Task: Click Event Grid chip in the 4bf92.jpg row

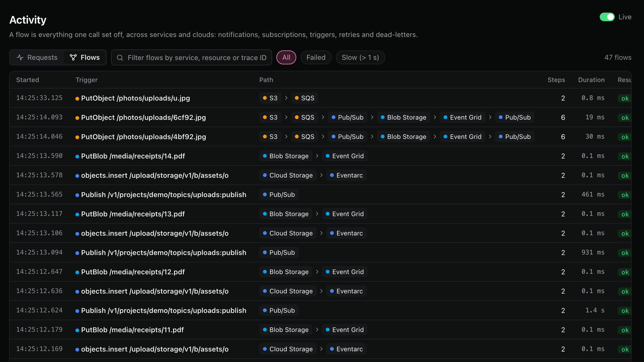Action: coord(462,137)
